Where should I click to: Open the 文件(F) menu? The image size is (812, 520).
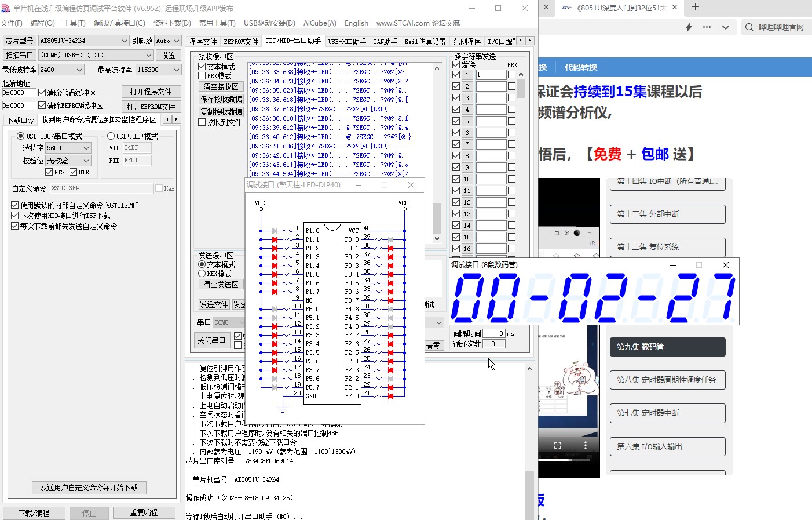(11, 23)
